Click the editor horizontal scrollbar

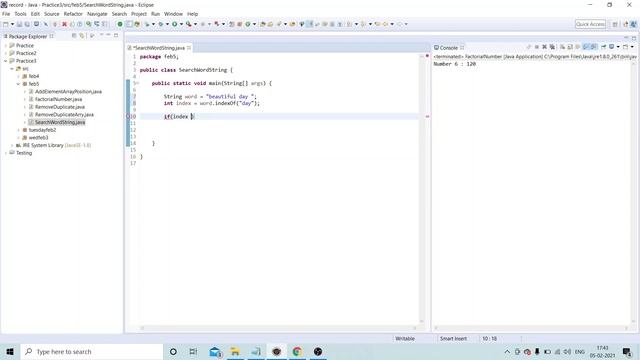[278, 328]
